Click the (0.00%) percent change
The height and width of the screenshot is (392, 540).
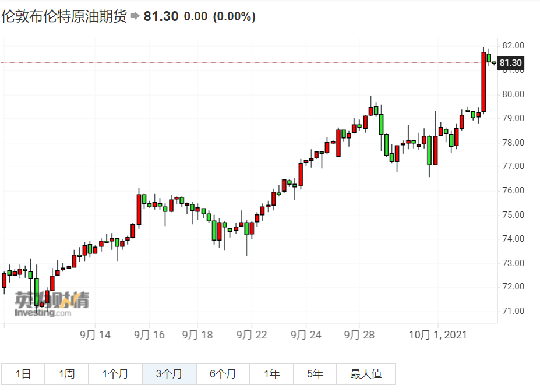click(234, 16)
